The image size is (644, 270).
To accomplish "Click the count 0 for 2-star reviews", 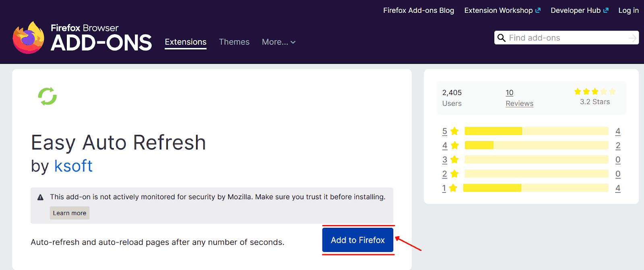I will pyautogui.click(x=618, y=174).
